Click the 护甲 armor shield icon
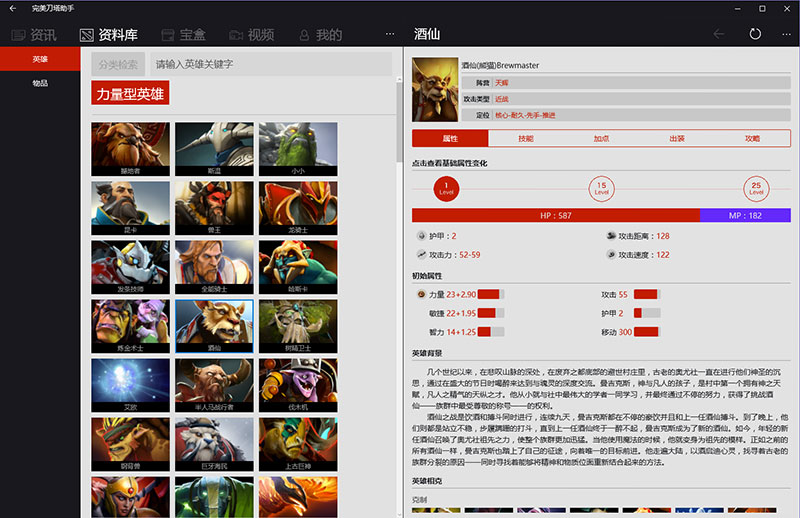 coord(421,236)
